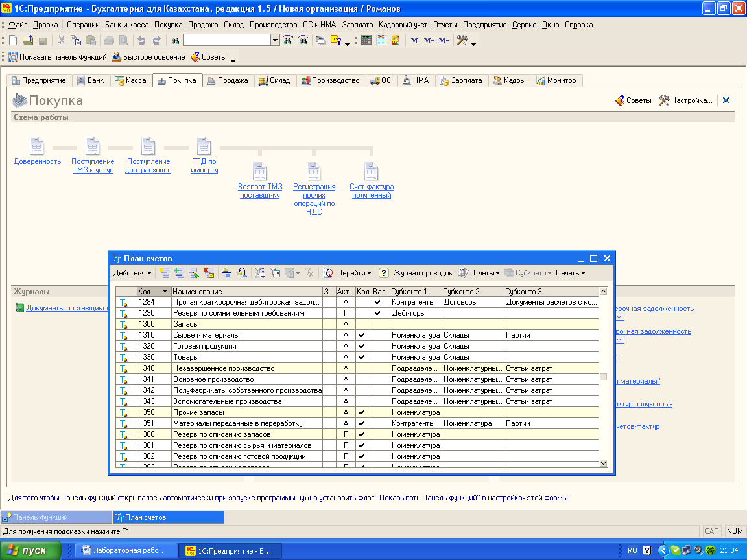Click the Refresh list icon before Перейти
The width and height of the screenshot is (747, 560).
(328, 273)
